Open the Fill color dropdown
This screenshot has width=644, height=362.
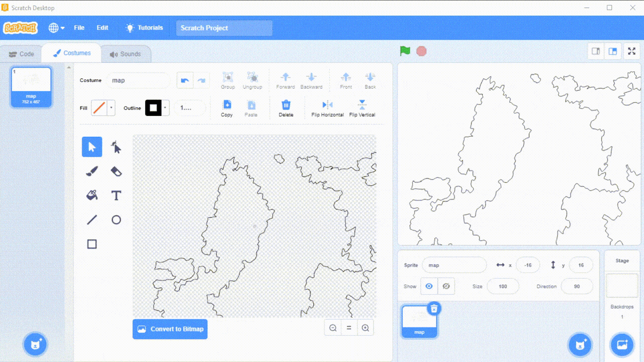(x=111, y=108)
